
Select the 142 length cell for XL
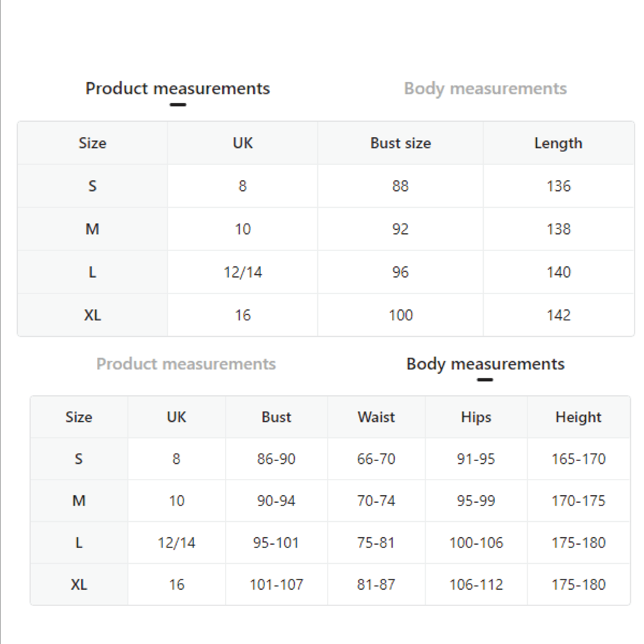558,315
